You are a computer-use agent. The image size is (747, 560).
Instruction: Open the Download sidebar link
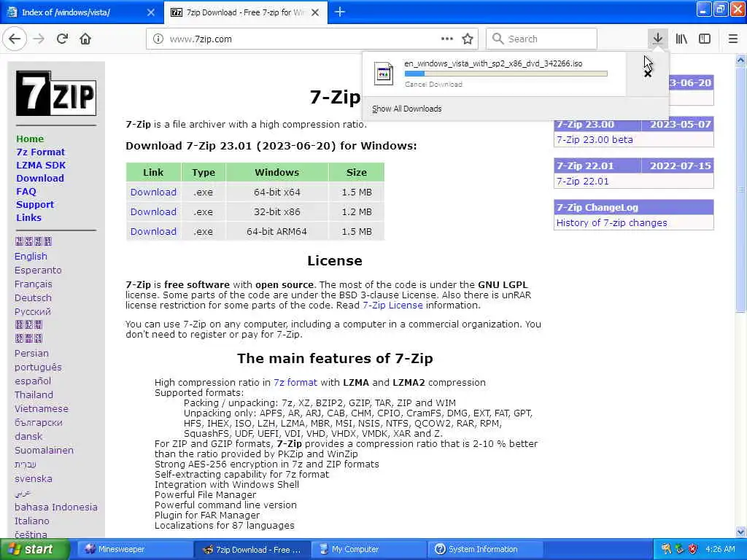point(40,178)
